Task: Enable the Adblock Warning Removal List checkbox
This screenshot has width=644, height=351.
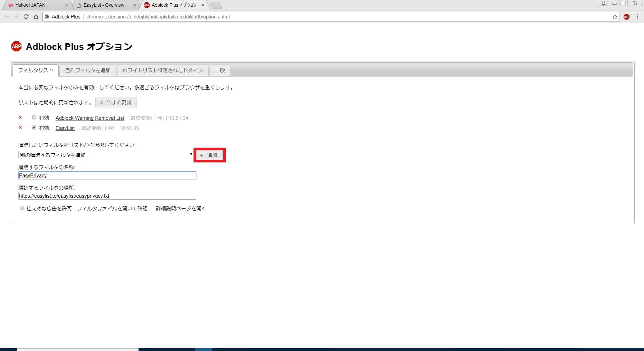Action: tap(34, 117)
